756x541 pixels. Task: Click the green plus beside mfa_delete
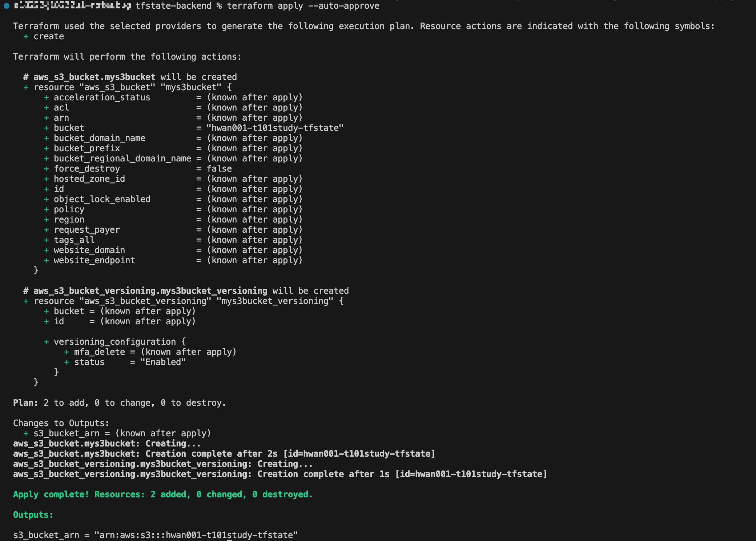pos(67,352)
